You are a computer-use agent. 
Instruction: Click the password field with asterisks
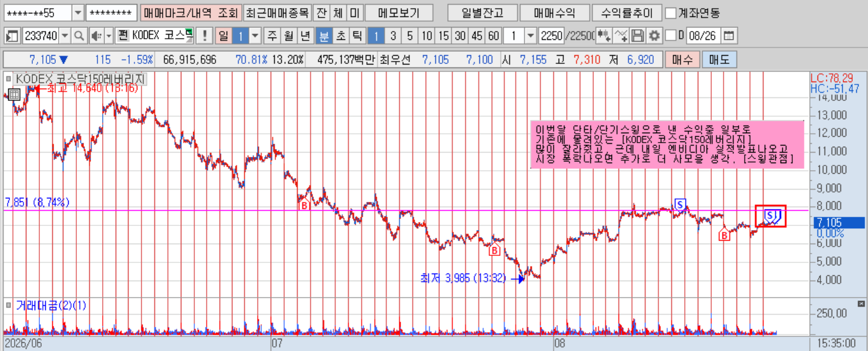point(112,13)
